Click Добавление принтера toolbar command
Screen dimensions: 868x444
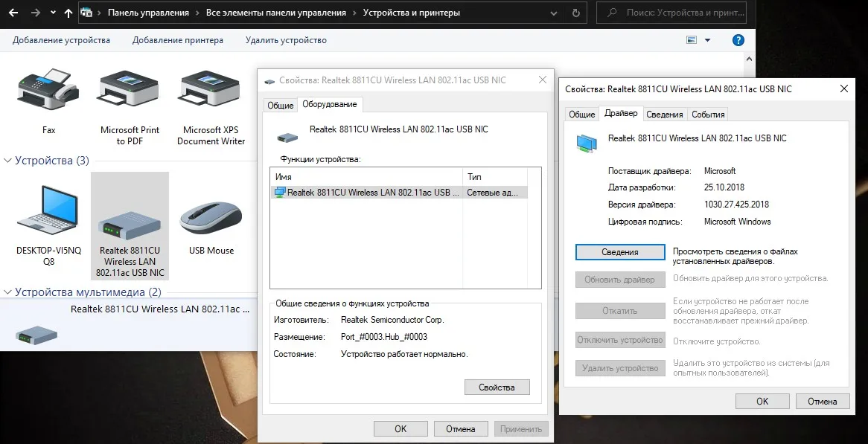178,40
